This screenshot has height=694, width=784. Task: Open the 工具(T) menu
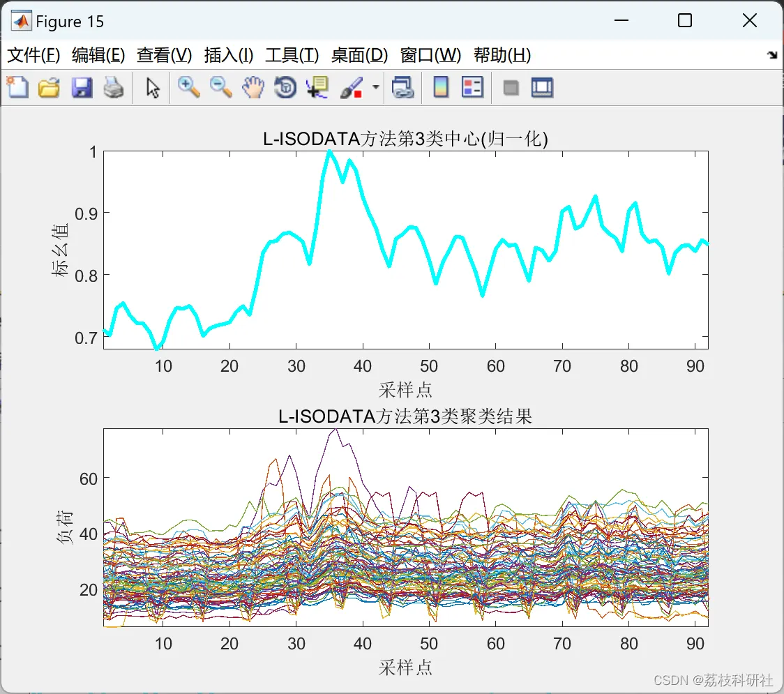click(292, 55)
